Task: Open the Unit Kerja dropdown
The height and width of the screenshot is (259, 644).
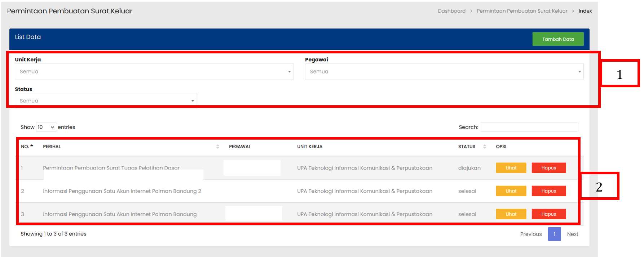Action: [x=154, y=71]
